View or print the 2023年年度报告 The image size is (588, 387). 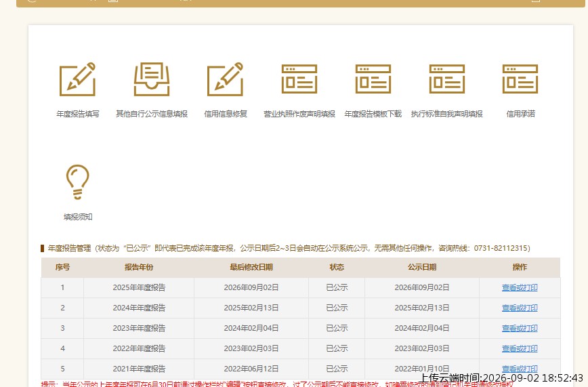pos(520,328)
